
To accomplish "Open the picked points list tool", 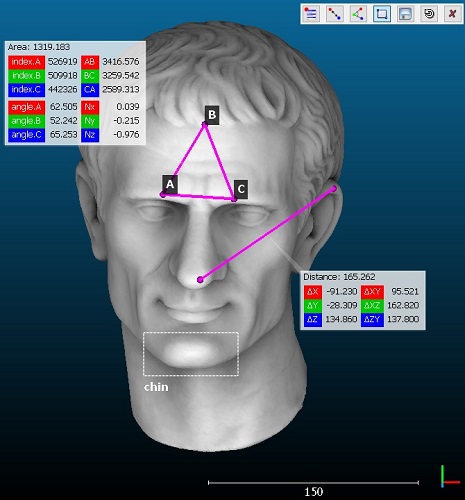I will click(311, 14).
